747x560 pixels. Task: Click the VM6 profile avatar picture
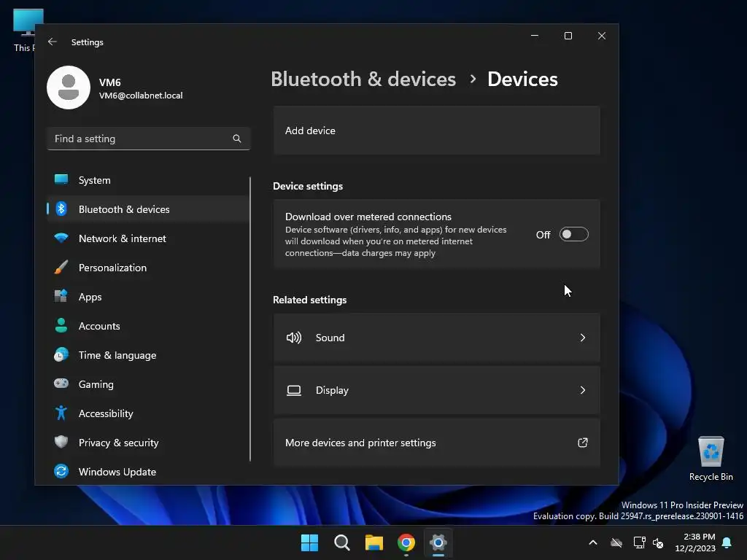point(69,87)
